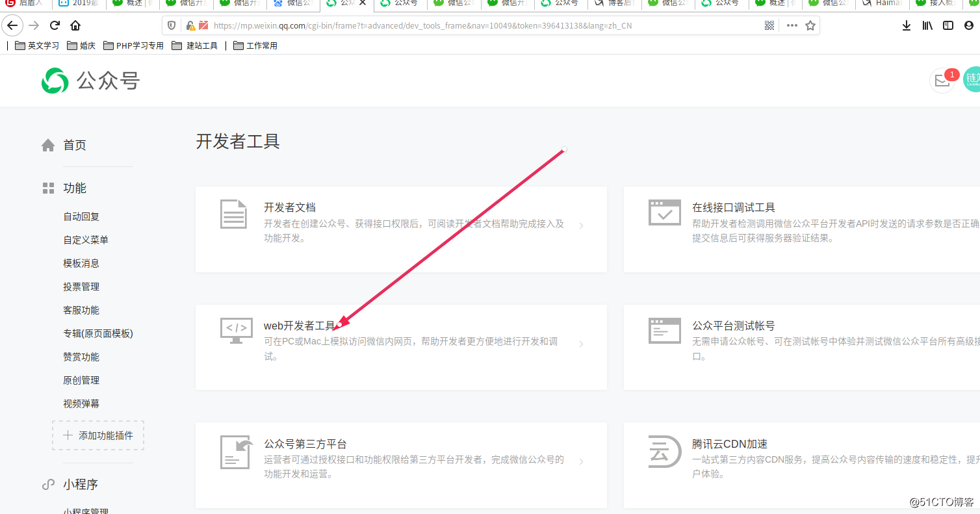Image resolution: width=980 pixels, height=514 pixels.
Task: Open the downloads arrow icon
Action: pyautogui.click(x=907, y=25)
